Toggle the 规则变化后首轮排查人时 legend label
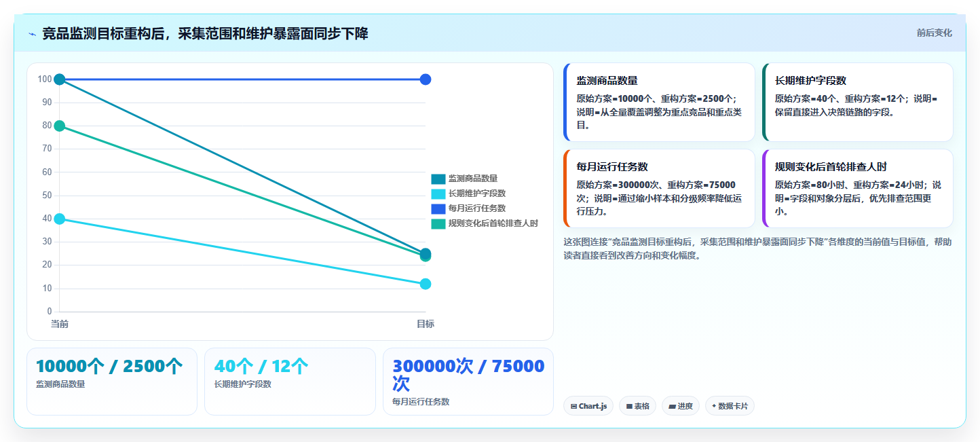The width and height of the screenshot is (980, 442). pos(493,223)
